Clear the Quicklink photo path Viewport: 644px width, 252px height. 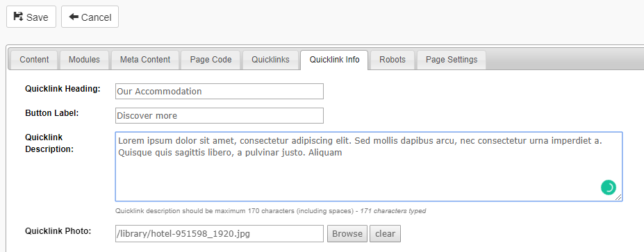point(385,233)
